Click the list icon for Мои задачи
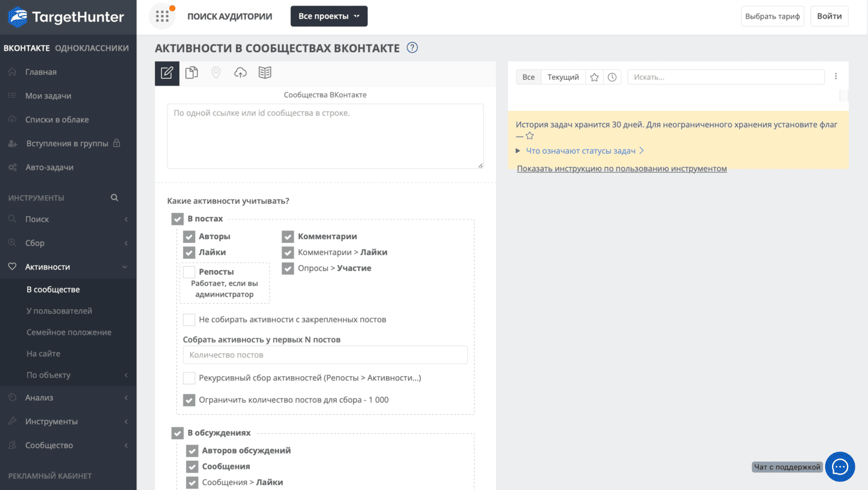868x490 pixels. [x=12, y=96]
